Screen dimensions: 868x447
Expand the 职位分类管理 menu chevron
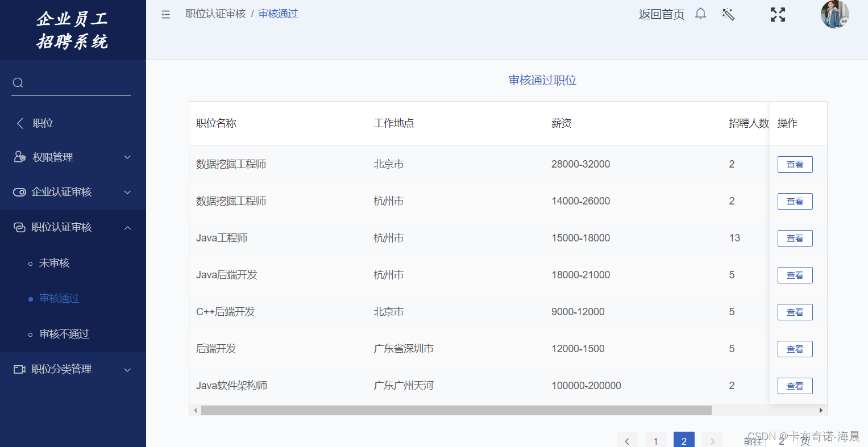[x=127, y=370]
